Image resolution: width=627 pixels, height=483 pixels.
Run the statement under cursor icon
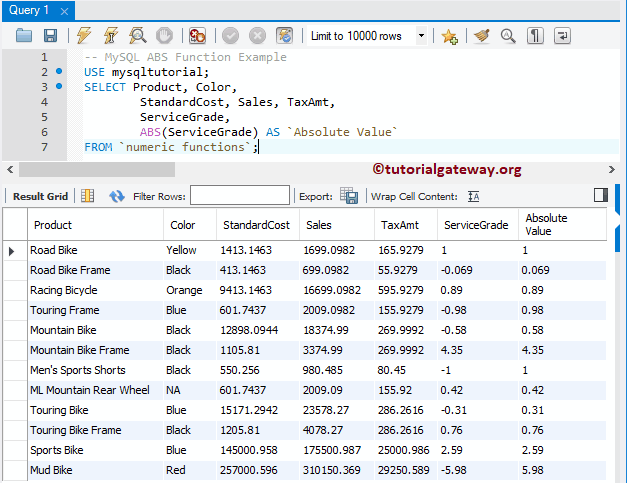point(110,36)
